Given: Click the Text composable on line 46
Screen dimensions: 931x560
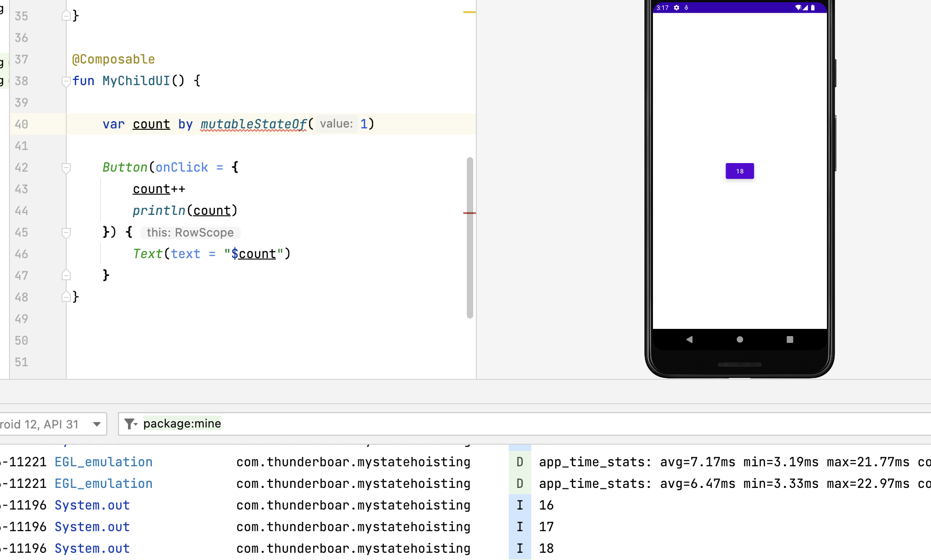Looking at the screenshot, I should pos(147,254).
